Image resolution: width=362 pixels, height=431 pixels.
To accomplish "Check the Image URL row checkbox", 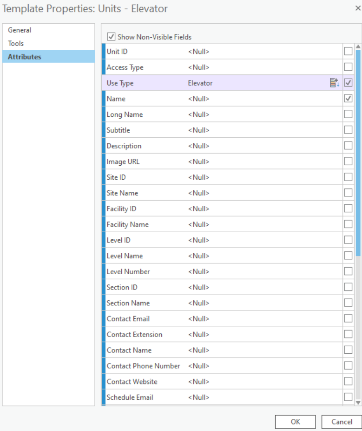I will click(x=348, y=161).
